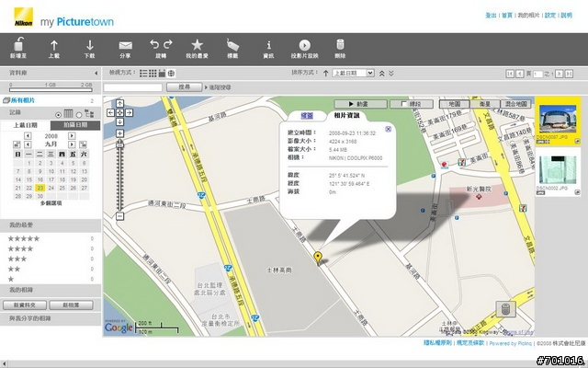
Task: Pan the map left arrow
Action: click(x=110, y=112)
